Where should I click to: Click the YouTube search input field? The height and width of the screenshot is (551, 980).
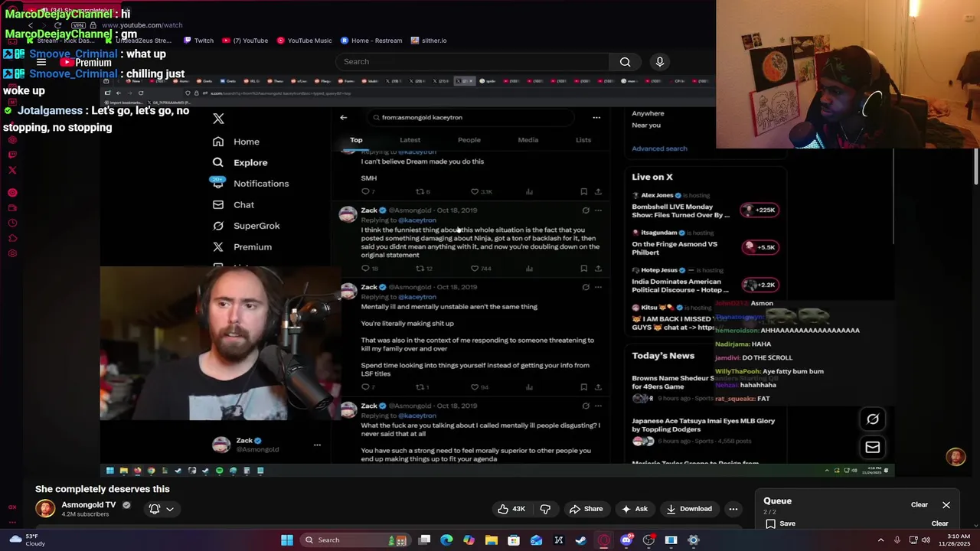tap(472, 62)
